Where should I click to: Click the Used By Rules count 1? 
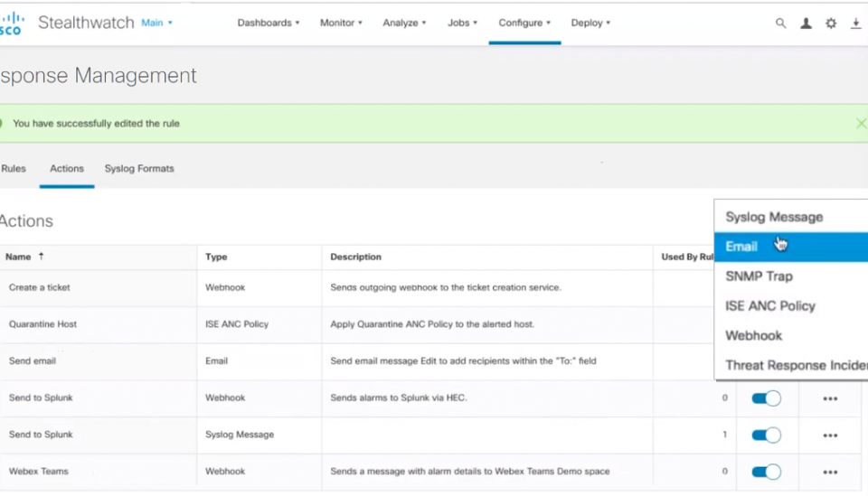[724, 435]
